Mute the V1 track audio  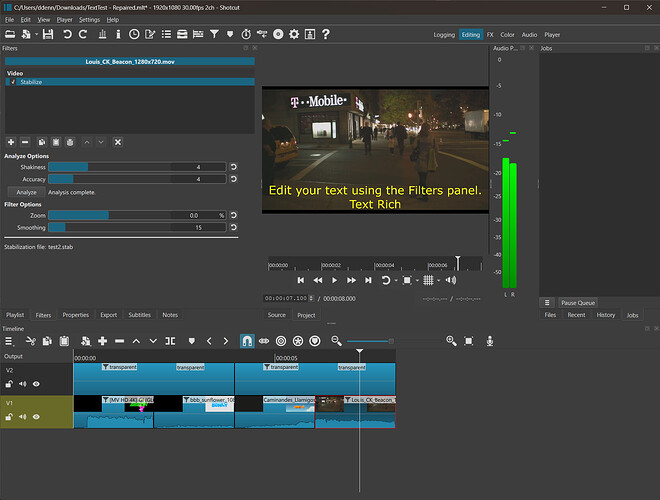click(x=22, y=417)
